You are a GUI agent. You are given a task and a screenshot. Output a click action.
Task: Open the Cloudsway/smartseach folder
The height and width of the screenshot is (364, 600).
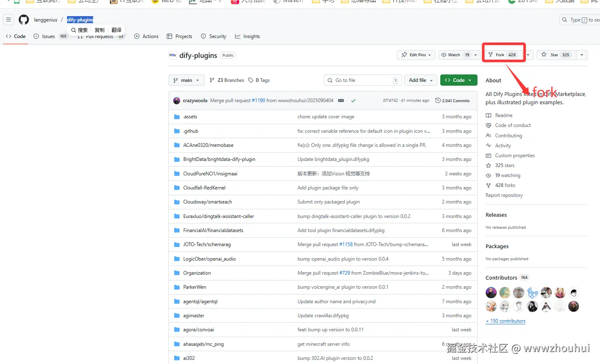coord(207,202)
